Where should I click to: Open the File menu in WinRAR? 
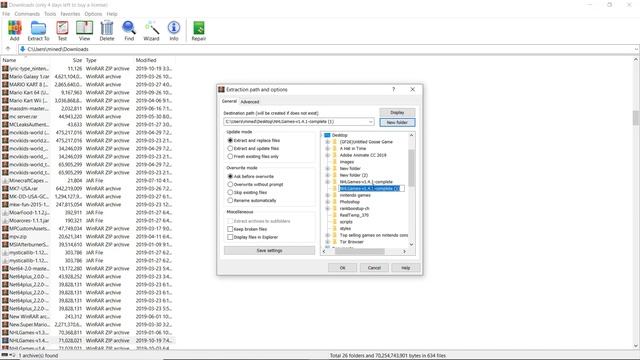(6, 14)
